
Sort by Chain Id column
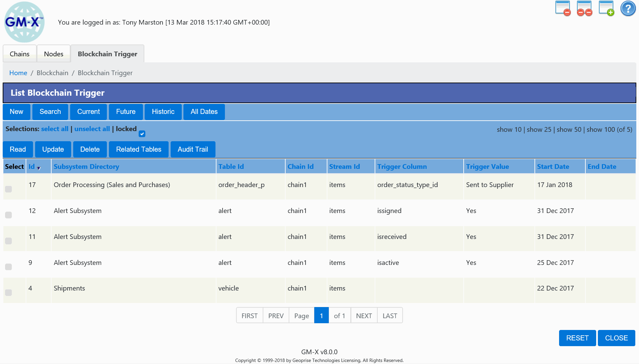pos(300,166)
